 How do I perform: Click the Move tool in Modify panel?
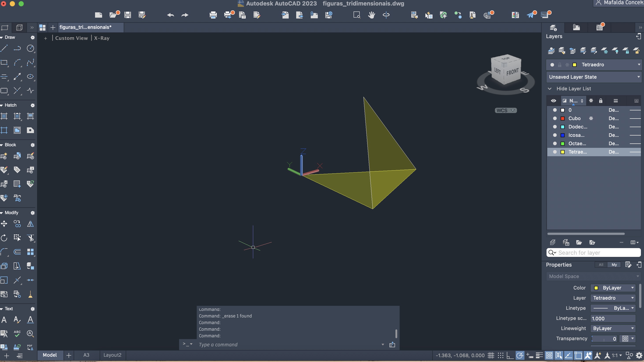click(4, 224)
